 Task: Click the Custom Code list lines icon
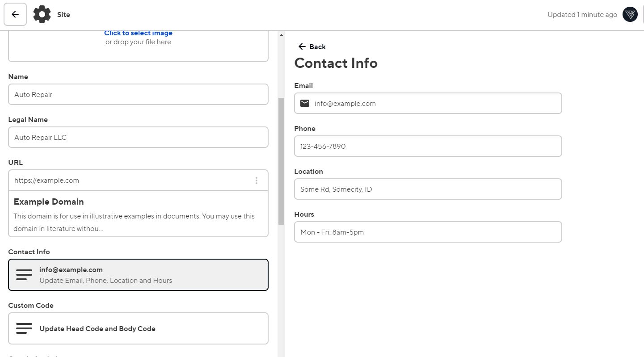click(x=24, y=328)
